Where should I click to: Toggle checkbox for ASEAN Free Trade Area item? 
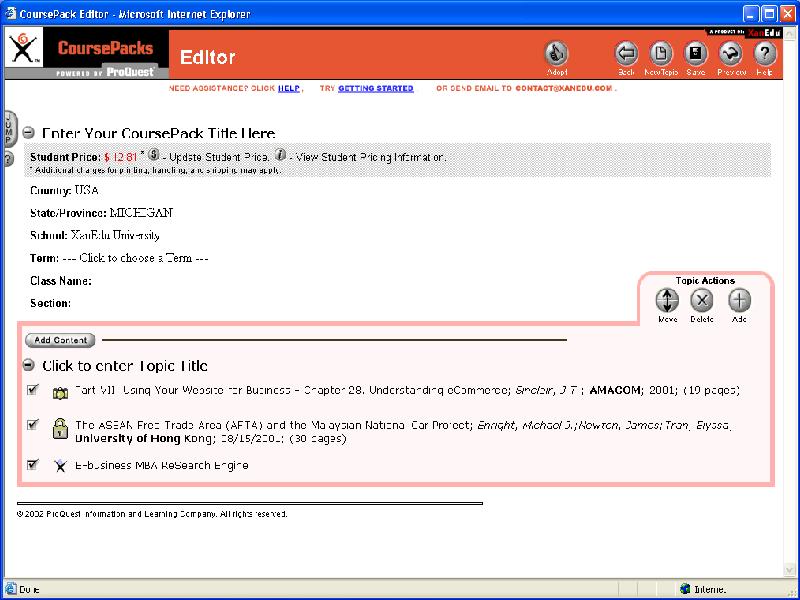coord(33,426)
